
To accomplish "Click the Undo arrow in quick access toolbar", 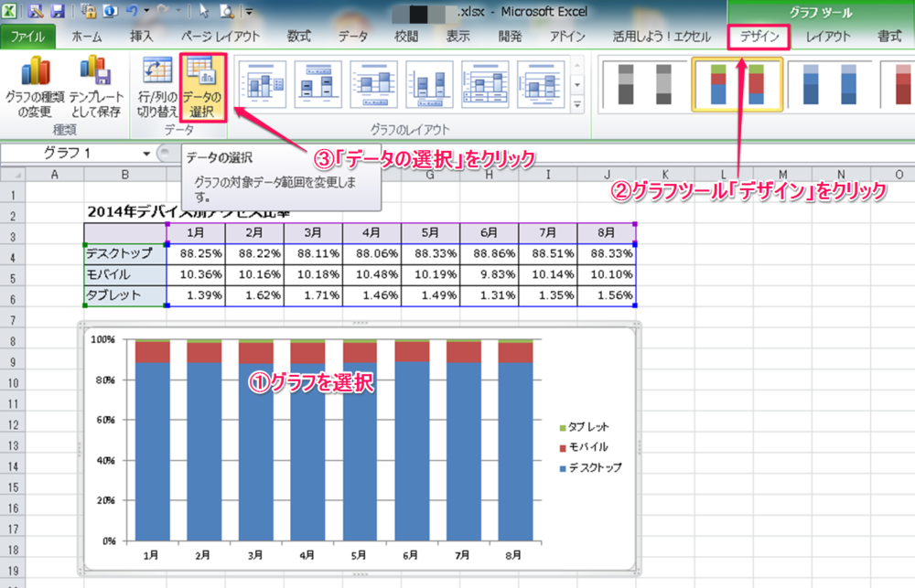I will click(x=135, y=13).
